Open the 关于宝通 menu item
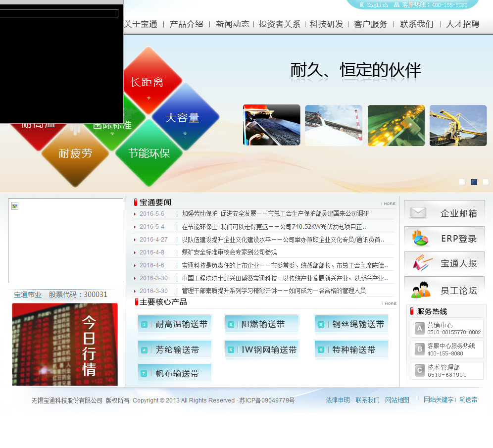493x448 pixels. (x=141, y=24)
